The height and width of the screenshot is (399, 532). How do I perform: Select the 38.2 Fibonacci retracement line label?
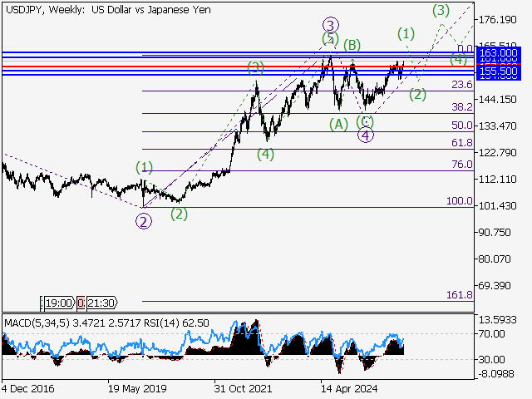coord(461,107)
